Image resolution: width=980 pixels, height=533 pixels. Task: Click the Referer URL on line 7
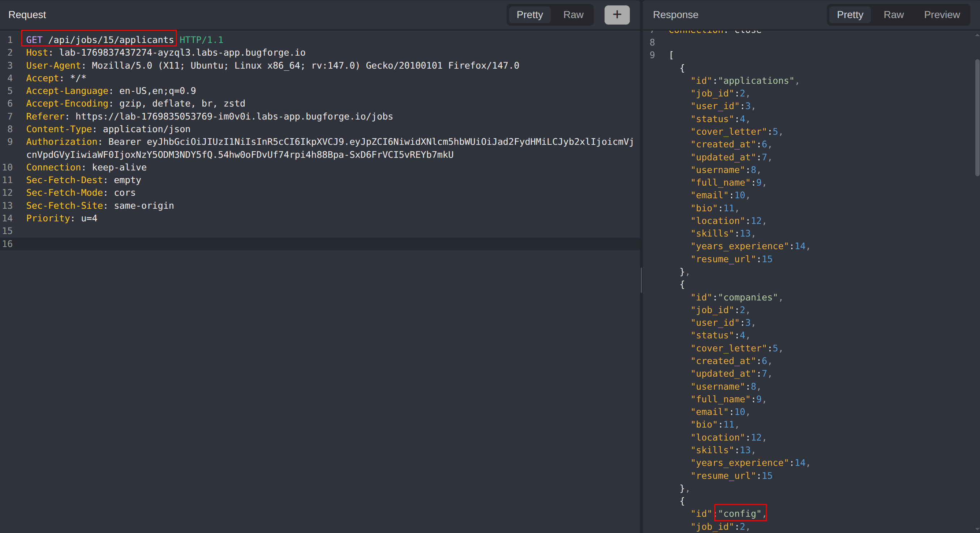point(234,117)
